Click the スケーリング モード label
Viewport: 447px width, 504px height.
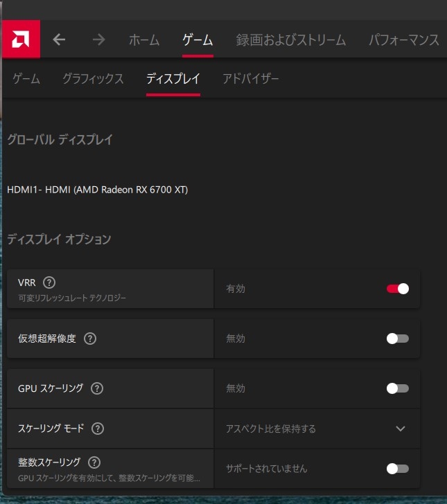[x=51, y=429]
